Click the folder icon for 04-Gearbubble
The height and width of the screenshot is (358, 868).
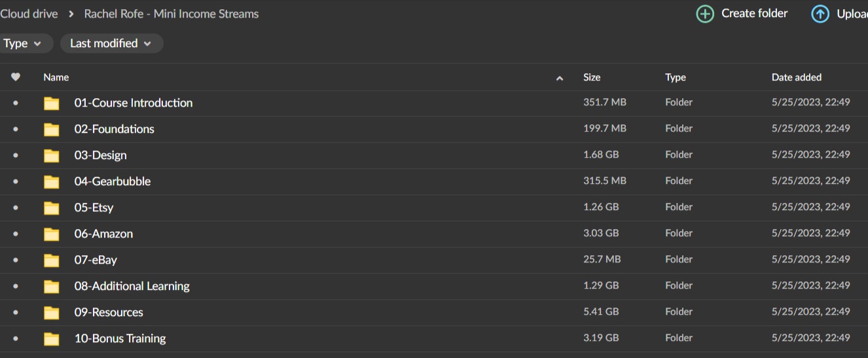pyautogui.click(x=51, y=182)
